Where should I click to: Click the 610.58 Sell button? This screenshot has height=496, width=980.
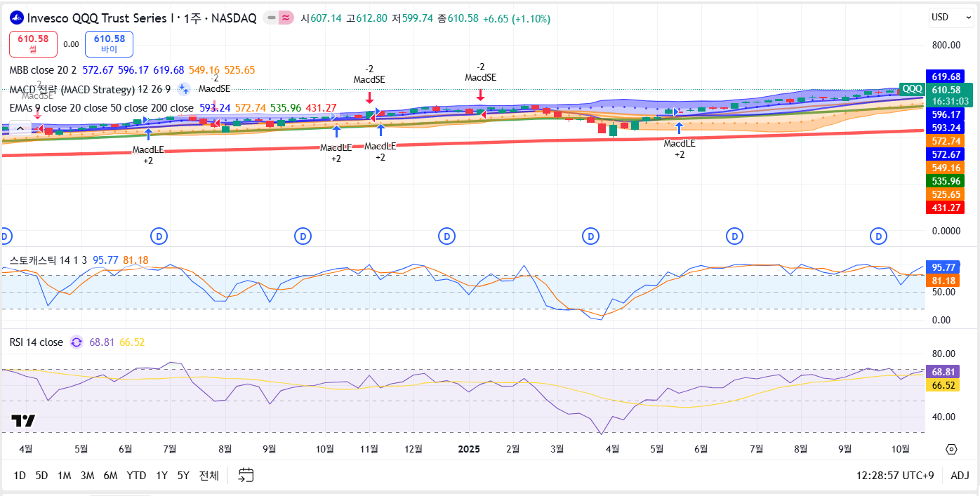pos(33,43)
